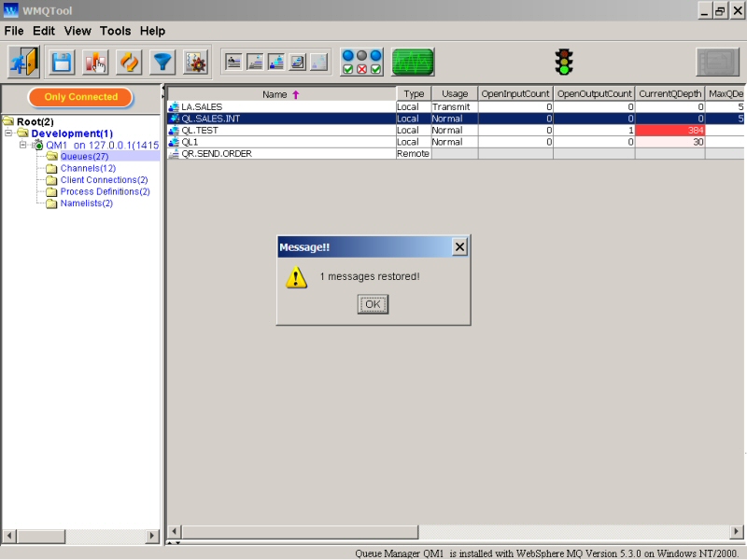This screenshot has width=747, height=560.
Task: Sort by the Usage column header
Action: click(455, 94)
